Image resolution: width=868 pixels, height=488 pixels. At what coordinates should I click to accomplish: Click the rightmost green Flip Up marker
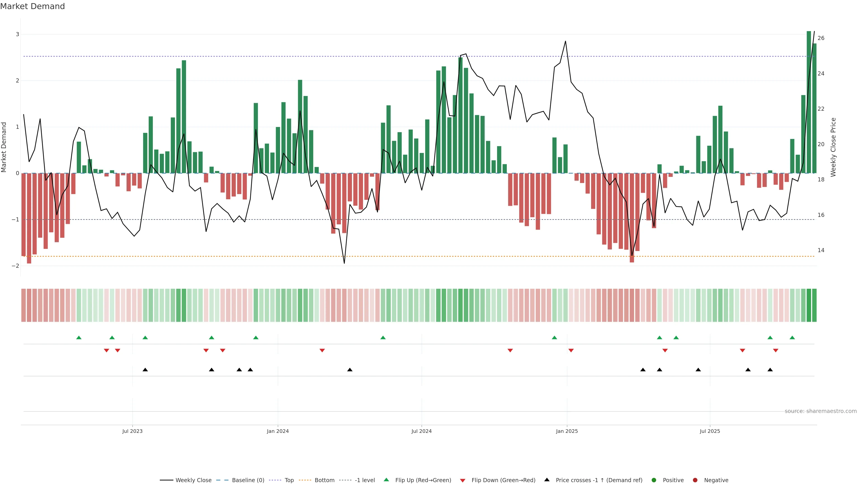click(792, 338)
